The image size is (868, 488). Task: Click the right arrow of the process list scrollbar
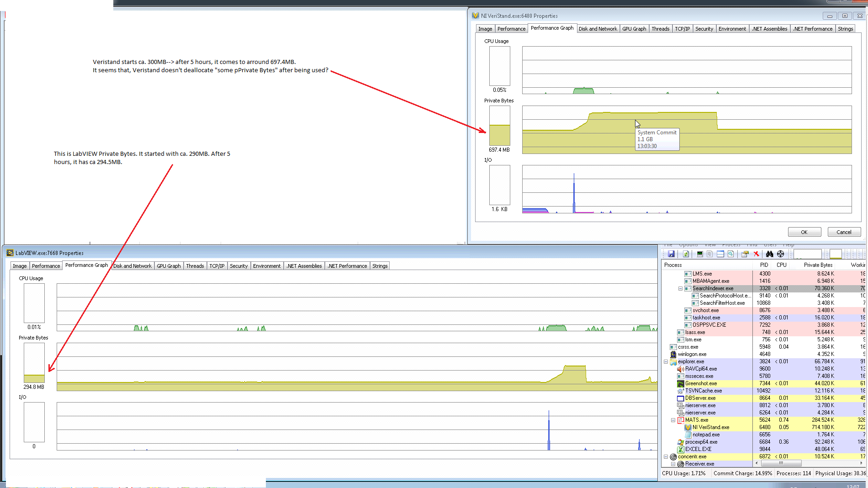click(862, 463)
